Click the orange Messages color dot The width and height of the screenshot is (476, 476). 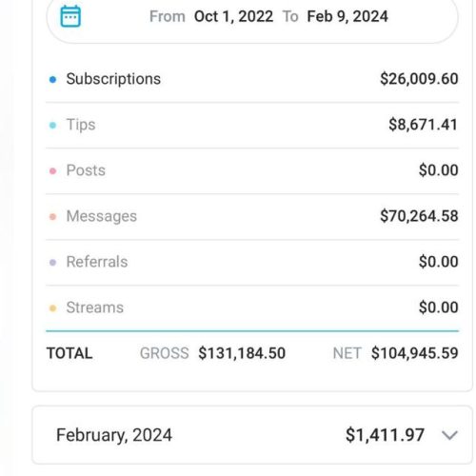pos(53,217)
